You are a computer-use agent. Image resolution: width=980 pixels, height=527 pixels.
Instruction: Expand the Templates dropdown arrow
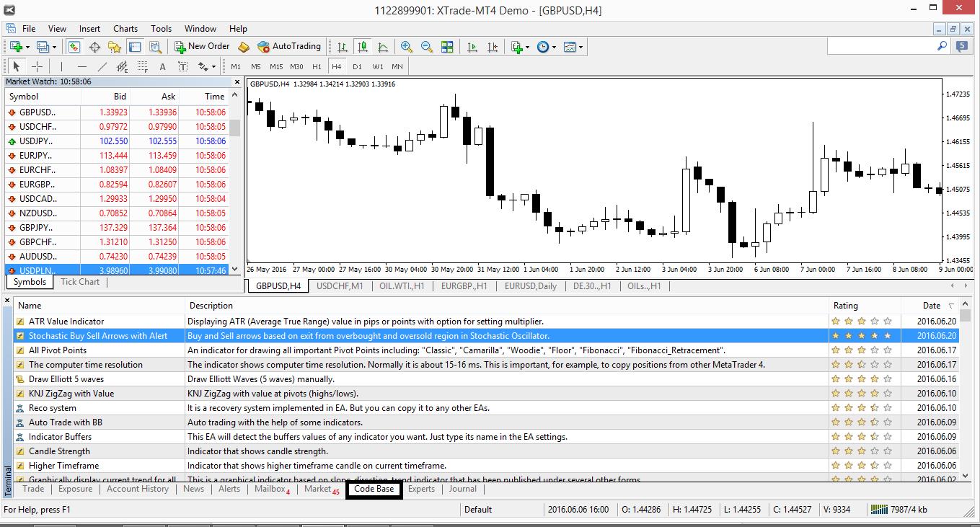coord(581,47)
